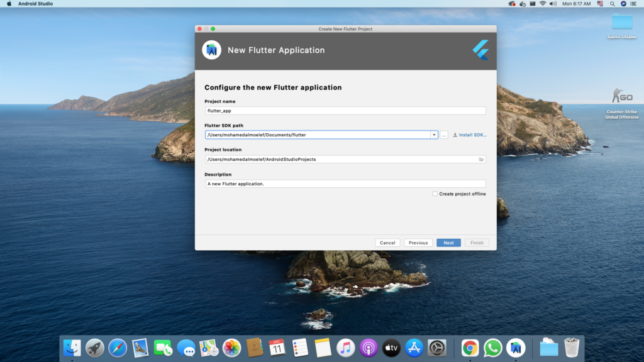Open Maps from the dock
Image resolution: width=644 pixels, height=362 pixels.
coord(209,348)
